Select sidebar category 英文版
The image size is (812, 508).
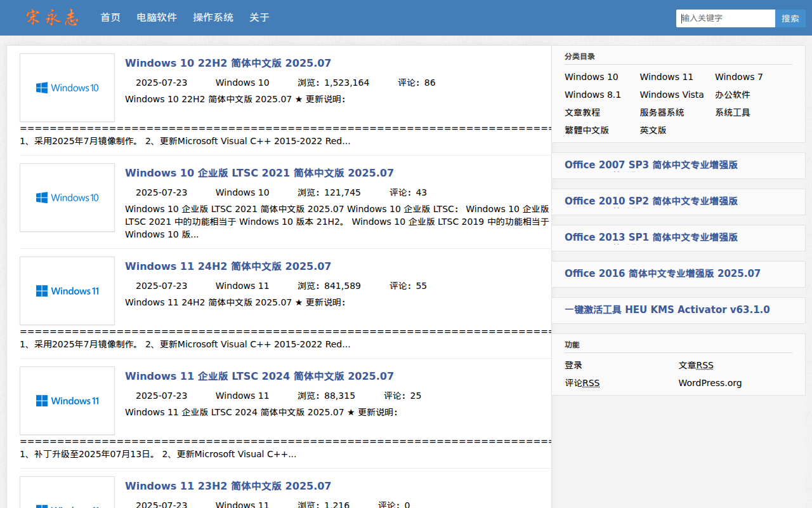tap(653, 130)
